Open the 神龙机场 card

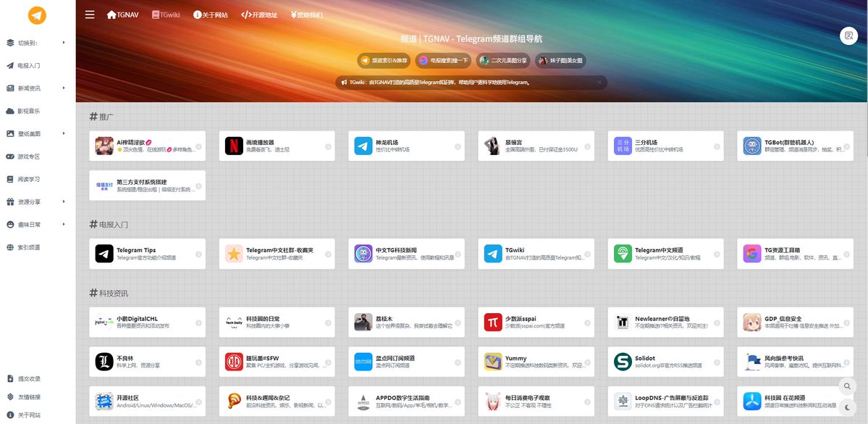(x=406, y=146)
